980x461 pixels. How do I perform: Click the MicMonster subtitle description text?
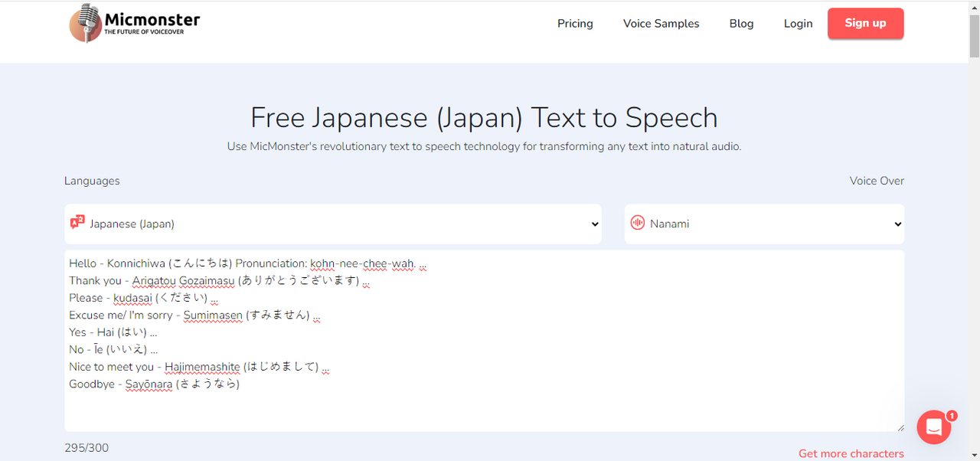[484, 146]
